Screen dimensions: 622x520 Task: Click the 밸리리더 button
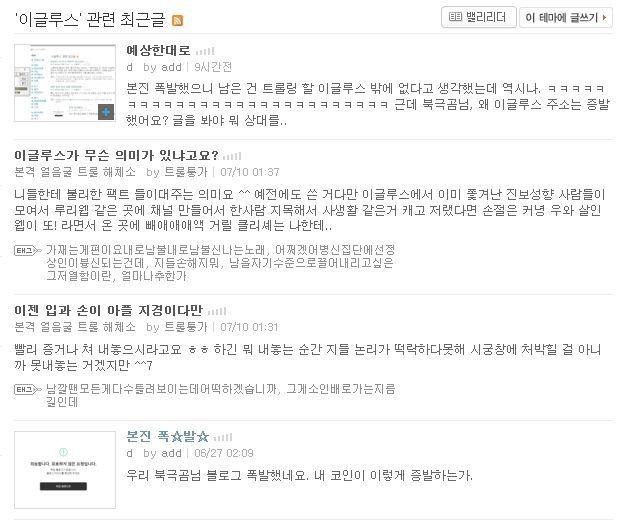pos(478,17)
